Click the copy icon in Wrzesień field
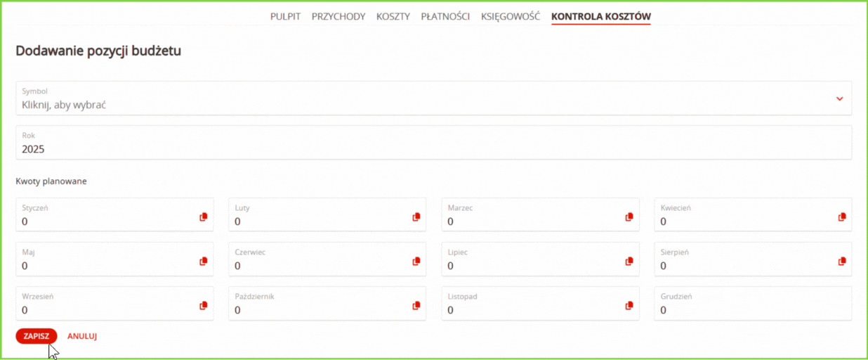This screenshot has width=868, height=360. click(x=204, y=306)
